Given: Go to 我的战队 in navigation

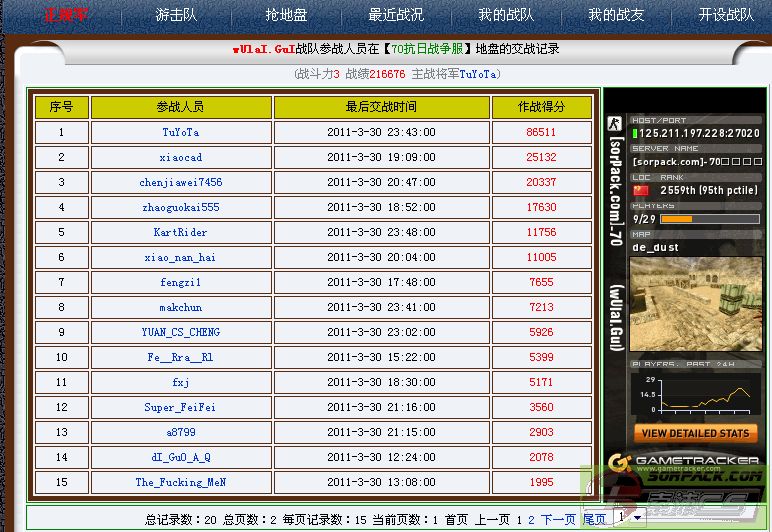Looking at the screenshot, I should click(505, 15).
